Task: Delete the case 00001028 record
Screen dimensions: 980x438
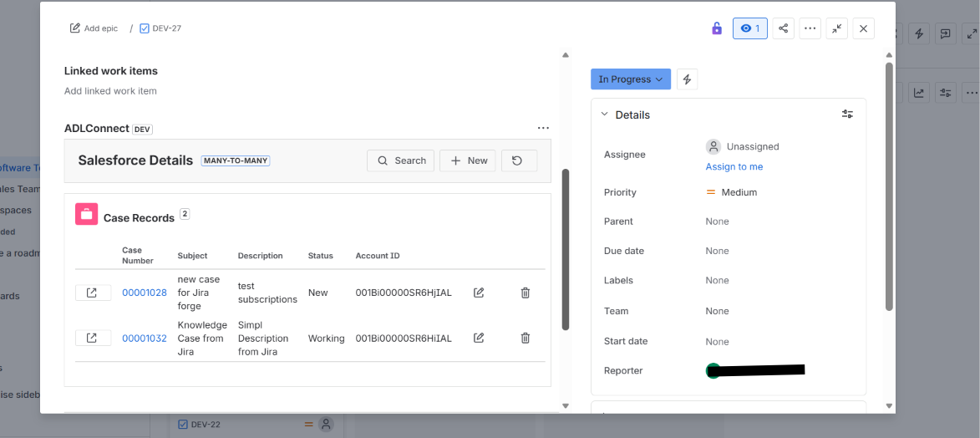Action: coord(526,293)
